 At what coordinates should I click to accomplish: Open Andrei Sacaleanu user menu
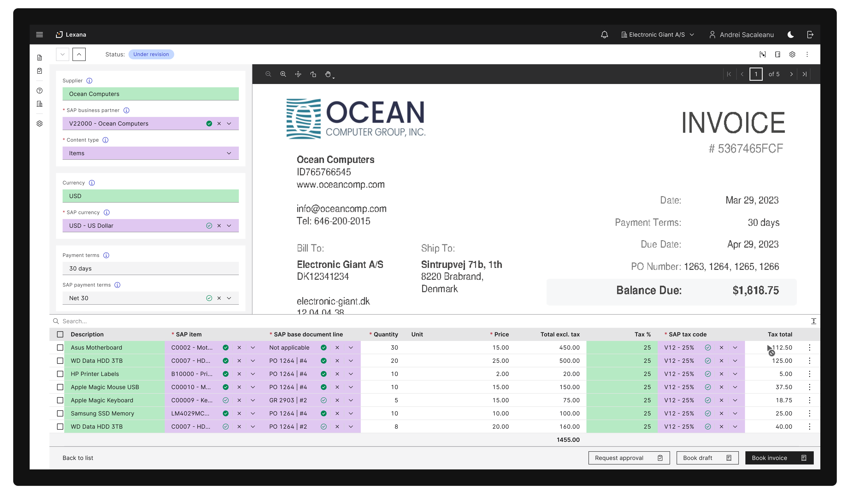pyautogui.click(x=742, y=35)
